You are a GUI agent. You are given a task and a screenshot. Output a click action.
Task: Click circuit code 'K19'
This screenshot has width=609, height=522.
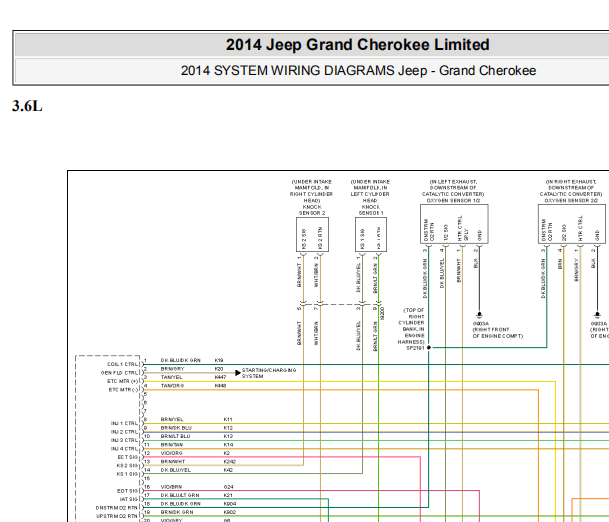(219, 360)
